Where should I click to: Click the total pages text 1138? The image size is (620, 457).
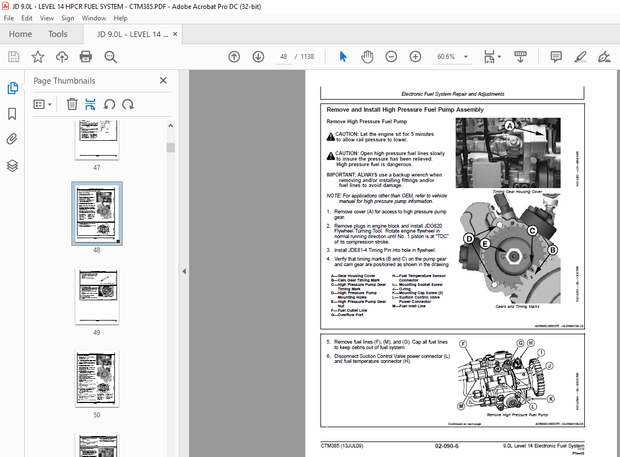pos(307,57)
